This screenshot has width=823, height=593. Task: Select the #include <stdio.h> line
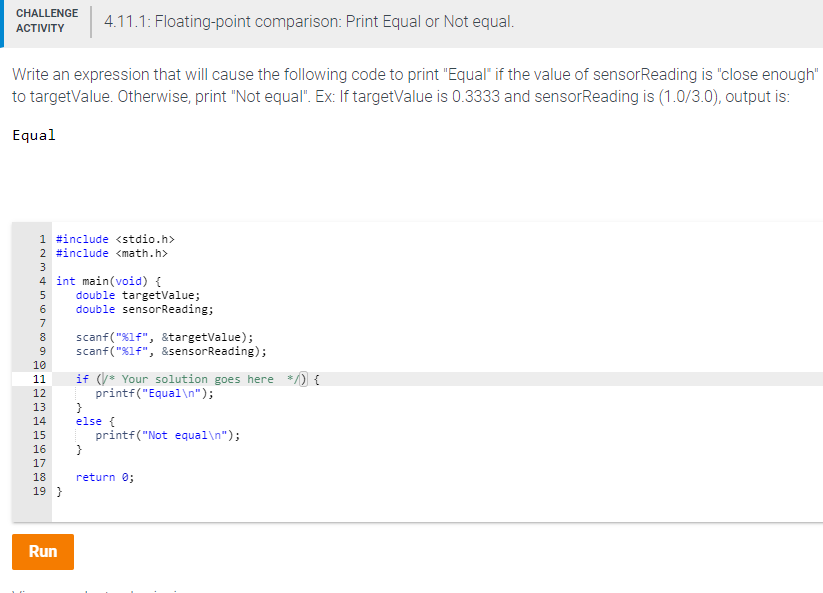tap(115, 238)
